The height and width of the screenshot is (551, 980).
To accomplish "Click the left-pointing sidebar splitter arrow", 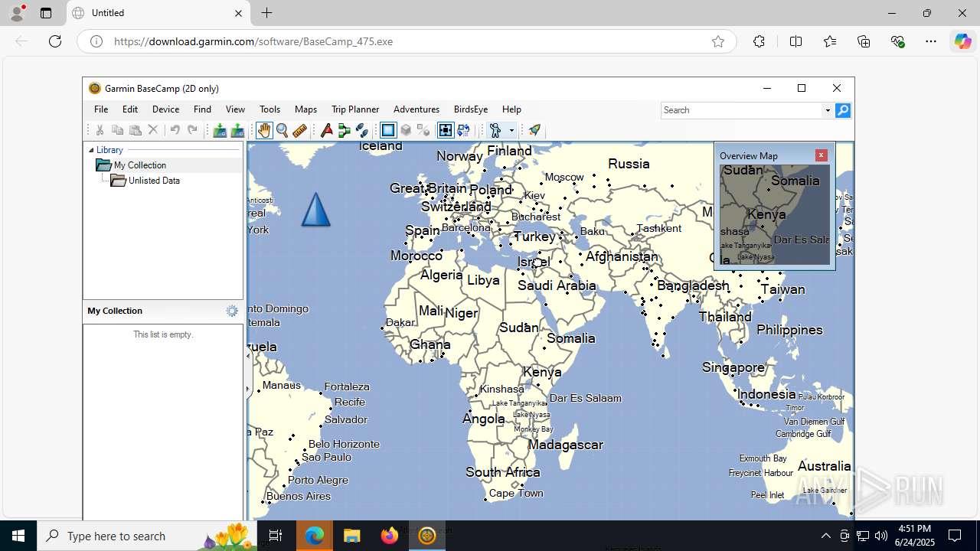I will (247, 356).
